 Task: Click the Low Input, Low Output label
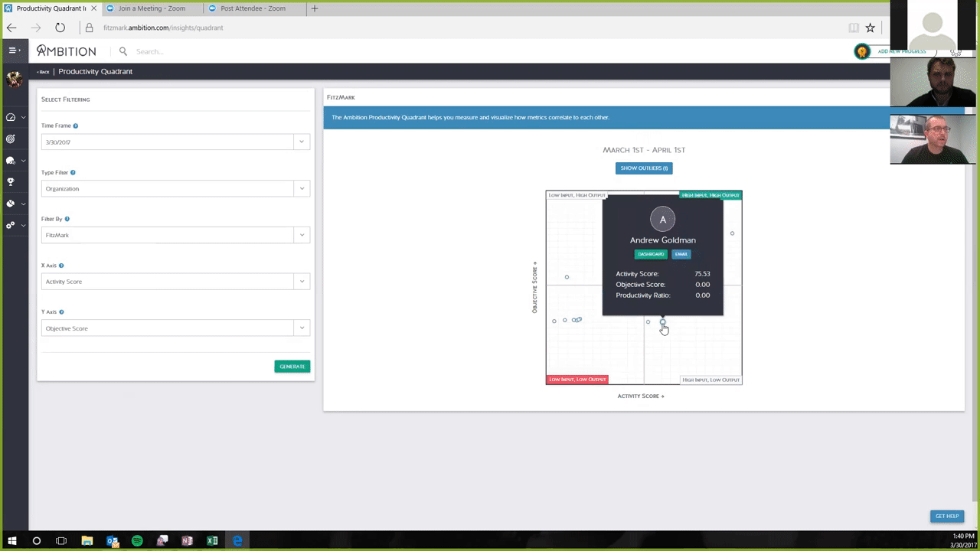(x=577, y=380)
